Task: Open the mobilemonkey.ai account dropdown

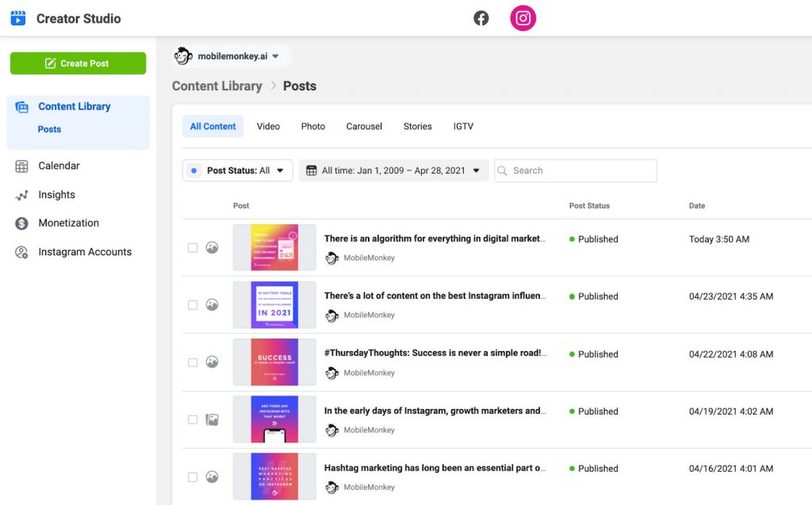Action: pyautogui.click(x=232, y=56)
